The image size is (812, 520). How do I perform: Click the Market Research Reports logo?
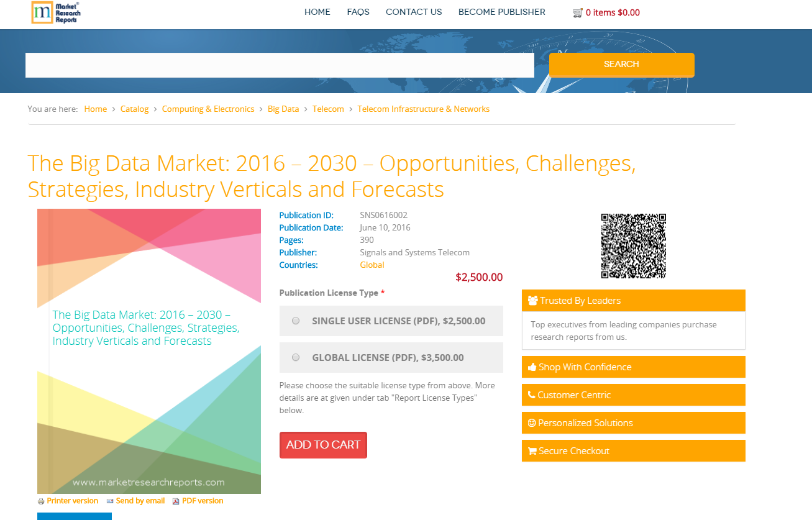(56, 12)
